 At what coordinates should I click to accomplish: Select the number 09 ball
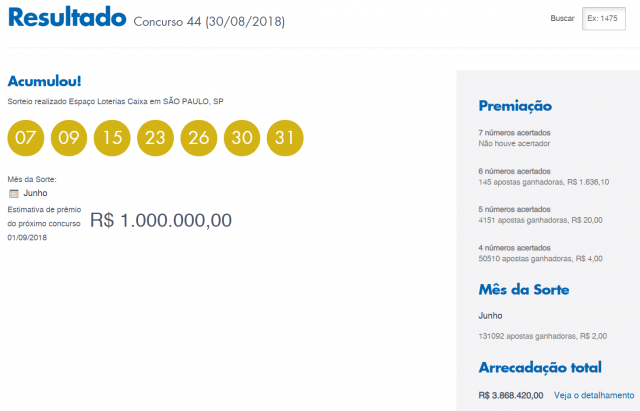point(69,138)
